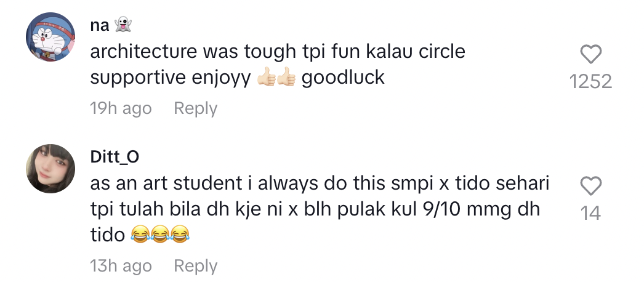Click the ghost emoji beside na
644x282 pixels.
(123, 25)
